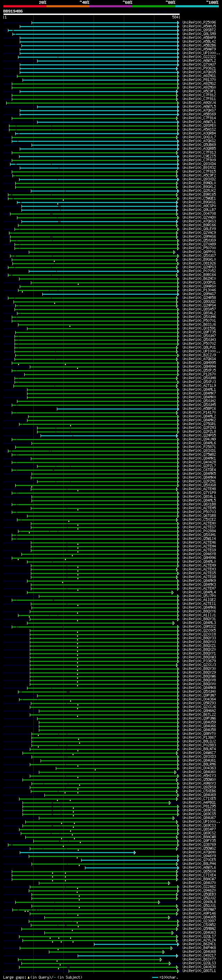Select hit UniRef100_B6ZHC1
The image size is (222, 980).
[x=199, y=944]
